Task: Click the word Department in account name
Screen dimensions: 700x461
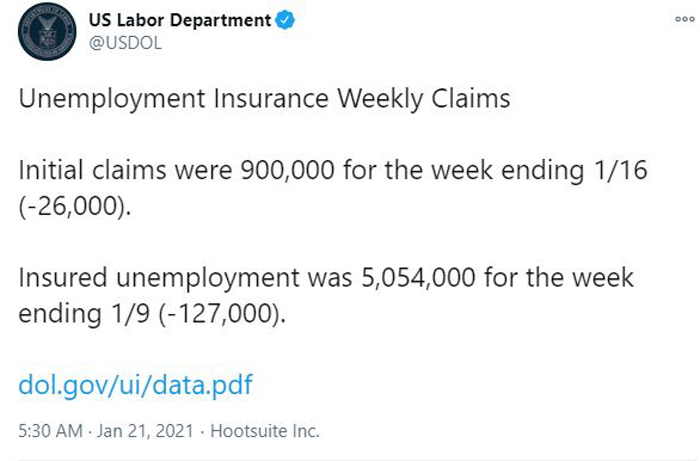Action: (x=220, y=21)
